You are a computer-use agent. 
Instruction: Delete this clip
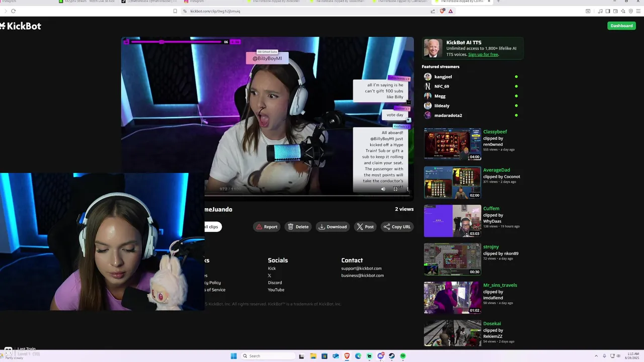pyautogui.click(x=298, y=227)
